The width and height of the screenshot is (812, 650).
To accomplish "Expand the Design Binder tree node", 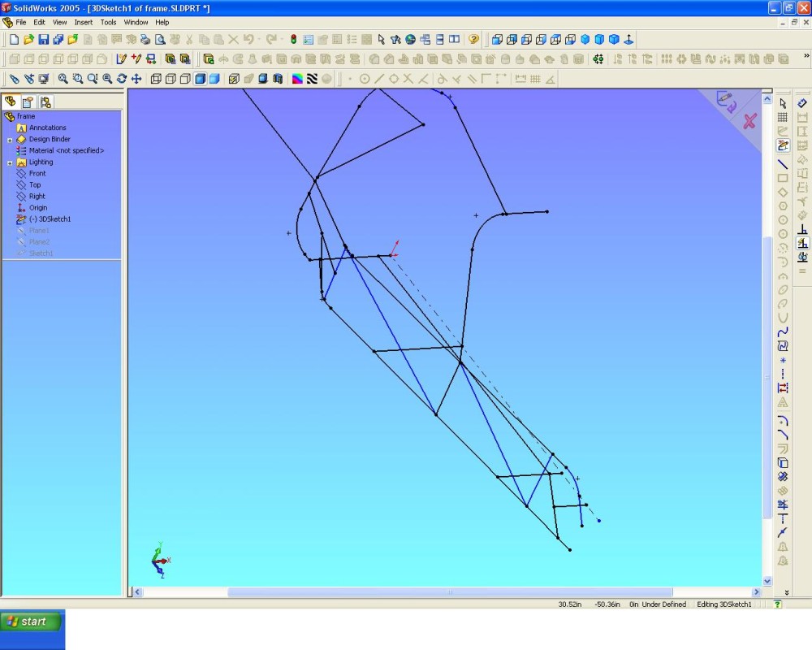I will 10,140.
